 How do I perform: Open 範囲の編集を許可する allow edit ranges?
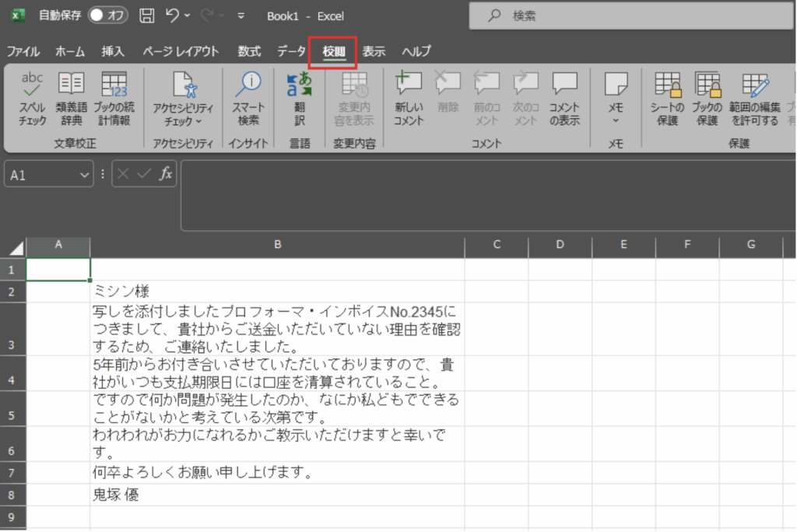tap(755, 99)
